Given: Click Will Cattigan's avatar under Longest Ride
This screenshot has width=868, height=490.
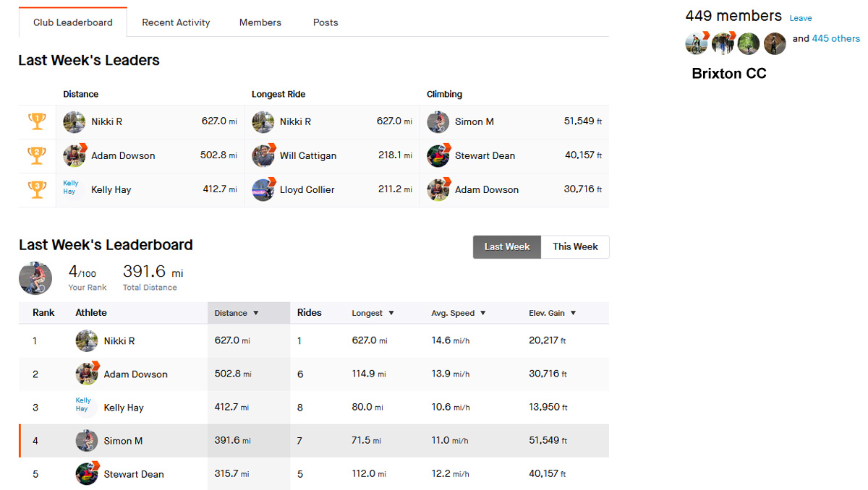Looking at the screenshot, I should pos(263,155).
